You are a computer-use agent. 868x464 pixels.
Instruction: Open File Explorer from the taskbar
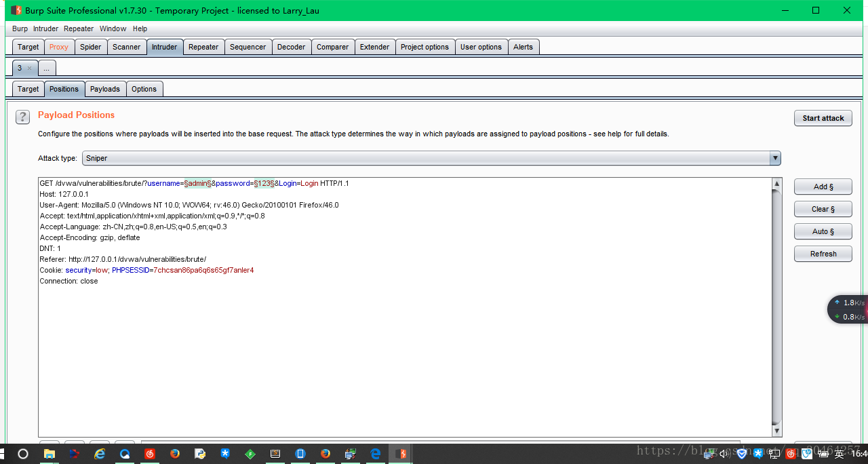50,454
